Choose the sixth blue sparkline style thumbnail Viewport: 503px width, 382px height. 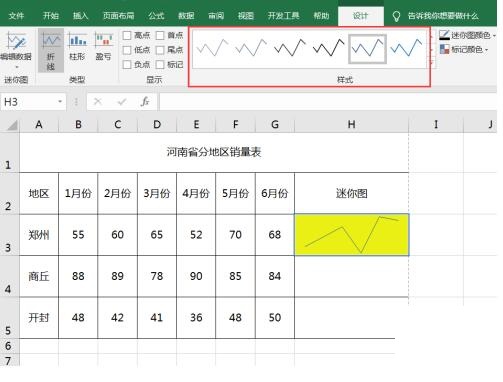click(406, 49)
